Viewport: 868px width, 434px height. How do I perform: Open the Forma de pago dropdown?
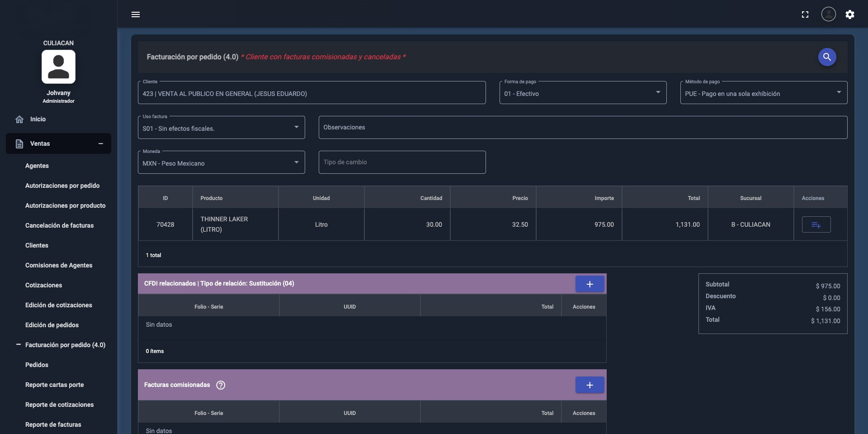[x=583, y=93]
